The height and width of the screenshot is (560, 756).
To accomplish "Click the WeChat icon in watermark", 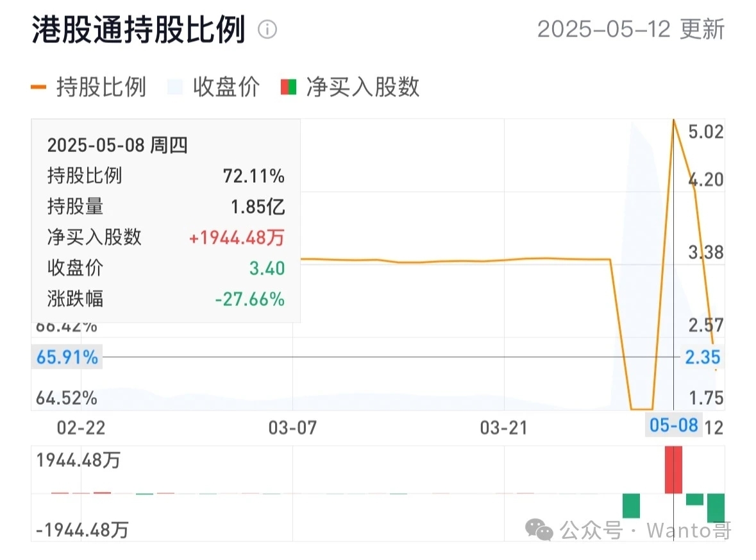I will tap(539, 530).
